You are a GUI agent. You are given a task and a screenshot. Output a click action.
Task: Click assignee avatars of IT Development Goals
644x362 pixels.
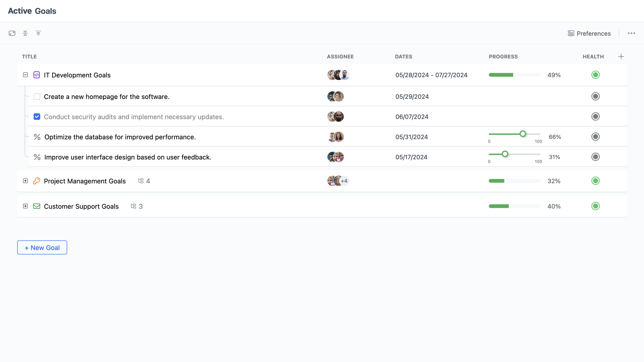click(338, 75)
